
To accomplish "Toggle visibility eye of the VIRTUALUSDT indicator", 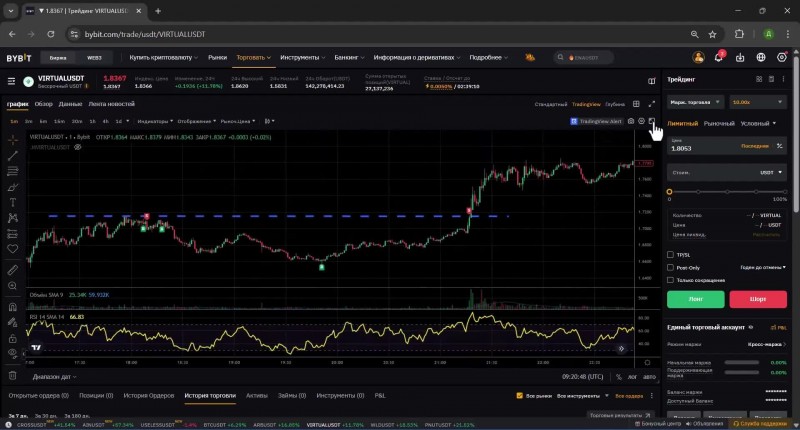I will pyautogui.click(x=78, y=147).
